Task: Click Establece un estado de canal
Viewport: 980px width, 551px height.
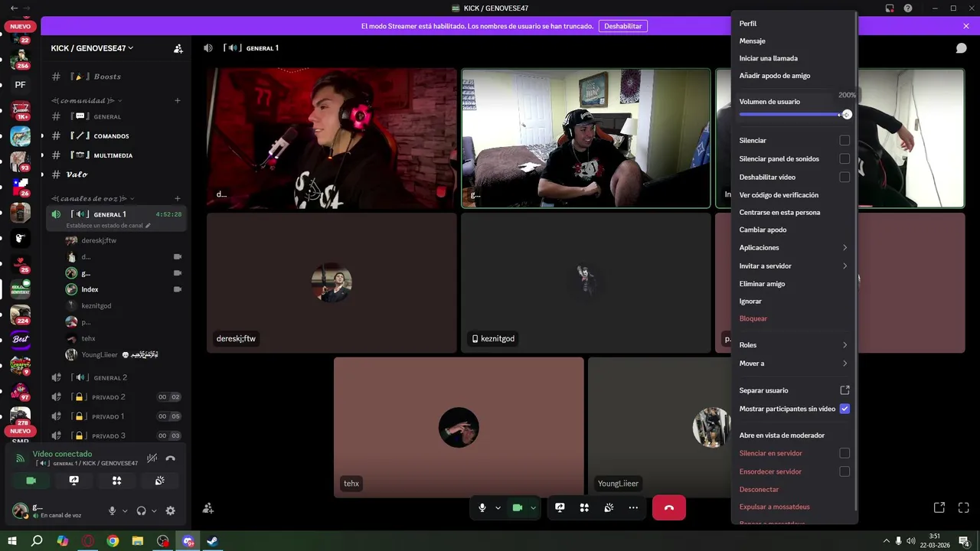Action: click(108, 226)
